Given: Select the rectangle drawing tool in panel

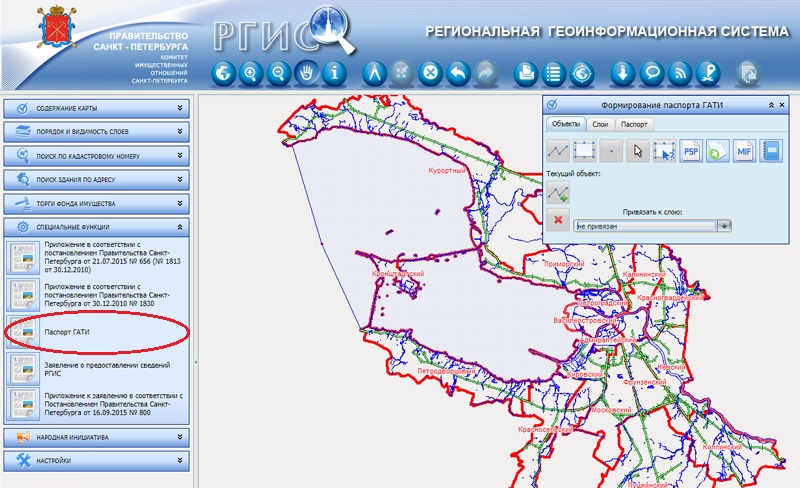Looking at the screenshot, I should click(x=585, y=151).
